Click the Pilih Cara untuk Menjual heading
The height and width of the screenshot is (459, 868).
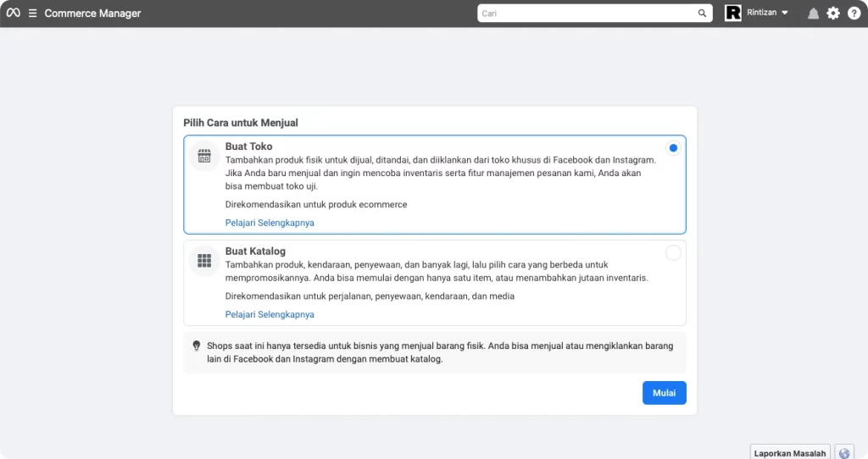pyautogui.click(x=241, y=123)
